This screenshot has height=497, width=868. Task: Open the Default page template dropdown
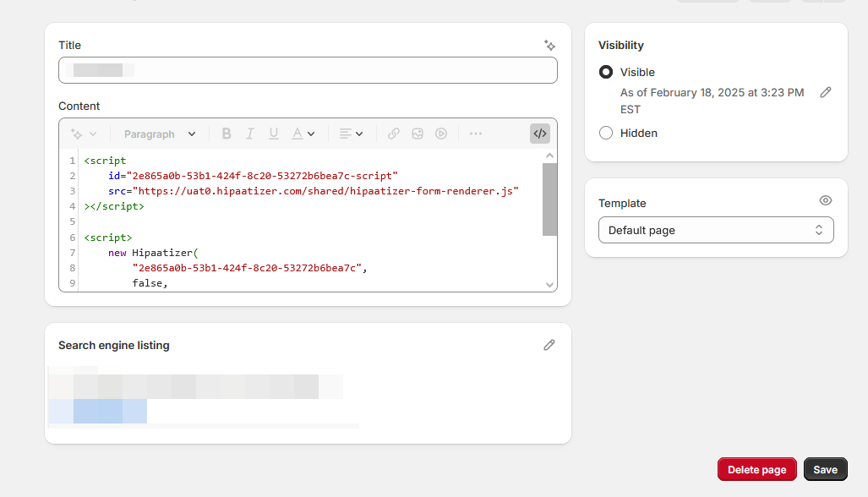pos(716,230)
